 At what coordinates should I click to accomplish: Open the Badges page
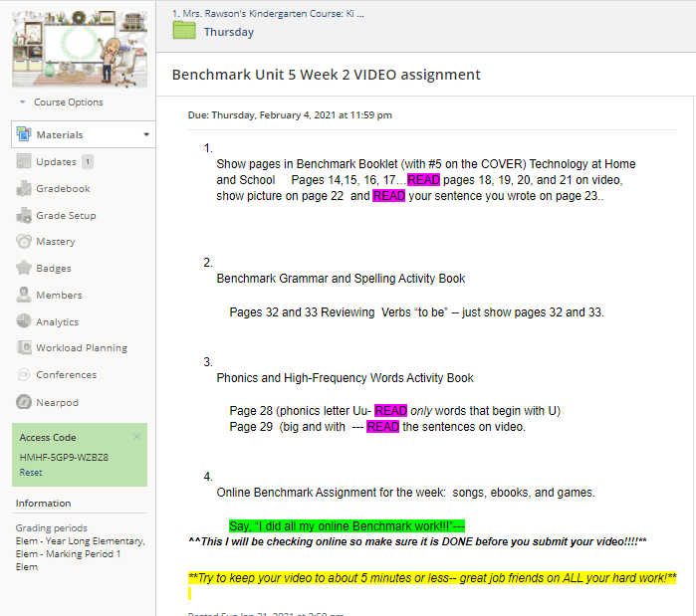pyautogui.click(x=54, y=269)
